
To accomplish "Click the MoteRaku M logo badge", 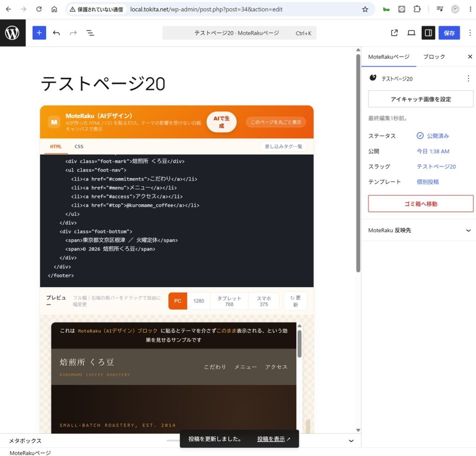I will pyautogui.click(x=54, y=122).
